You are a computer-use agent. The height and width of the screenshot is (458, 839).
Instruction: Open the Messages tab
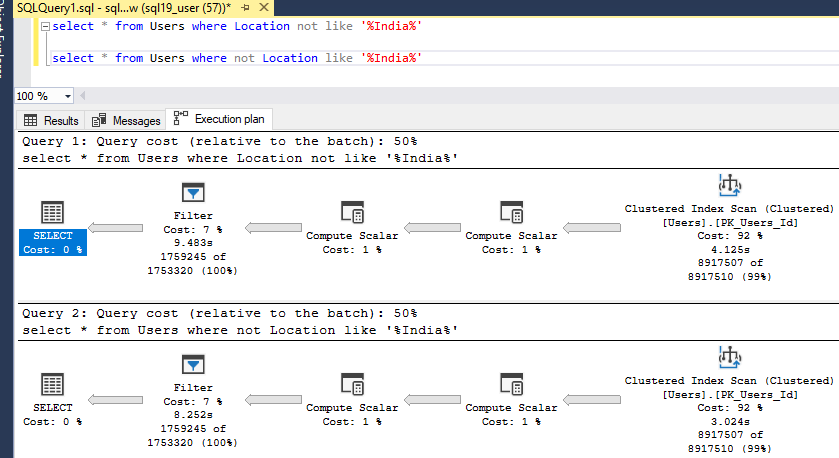pos(128,120)
